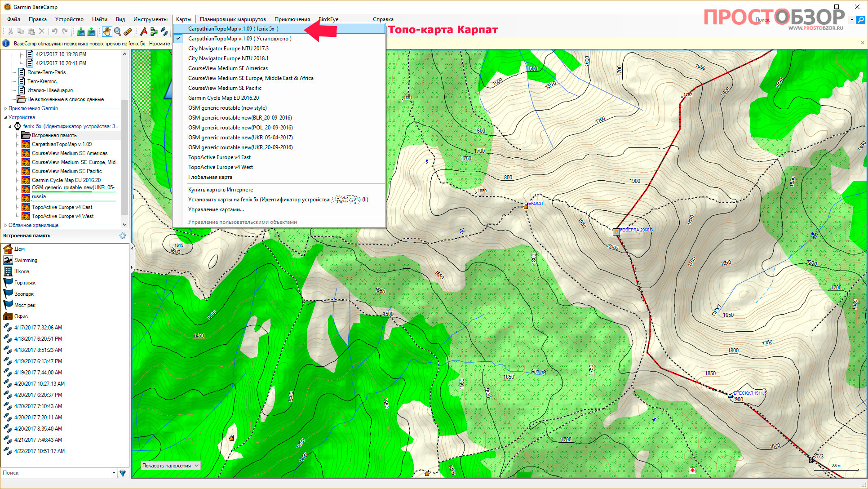Open the Планировщик маршрутов menu
868x489 pixels.
[x=233, y=19]
